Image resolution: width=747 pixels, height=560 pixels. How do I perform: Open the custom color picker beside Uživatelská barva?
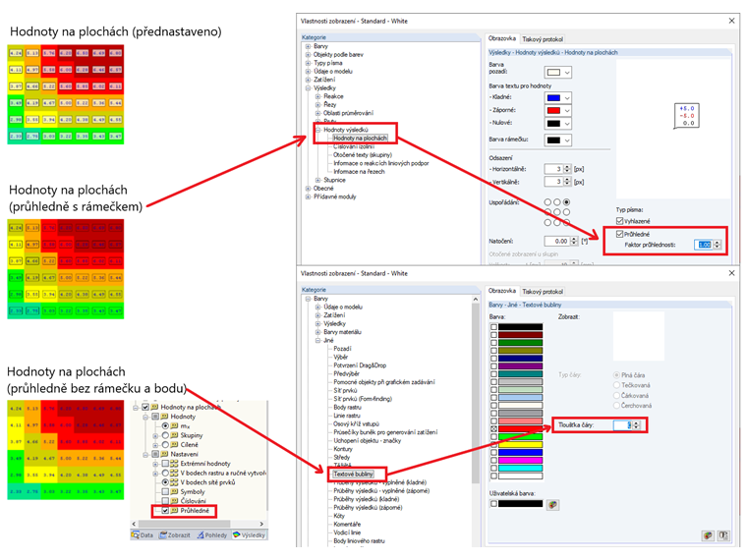click(x=552, y=504)
